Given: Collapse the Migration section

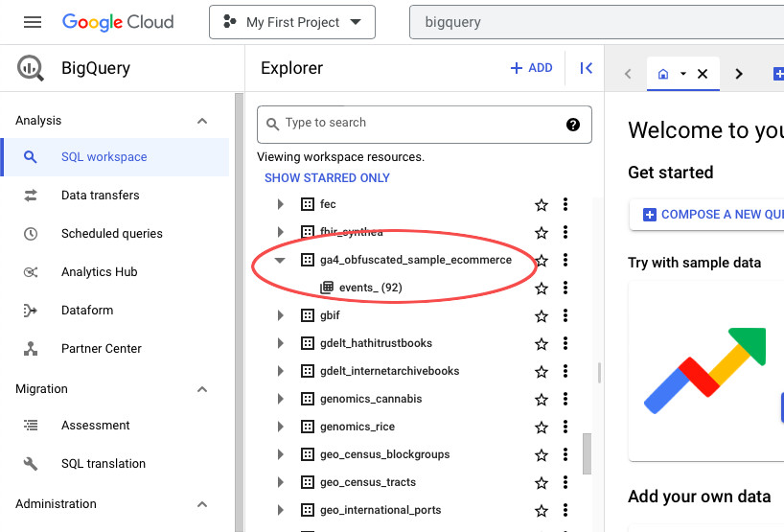Looking at the screenshot, I should (x=202, y=389).
